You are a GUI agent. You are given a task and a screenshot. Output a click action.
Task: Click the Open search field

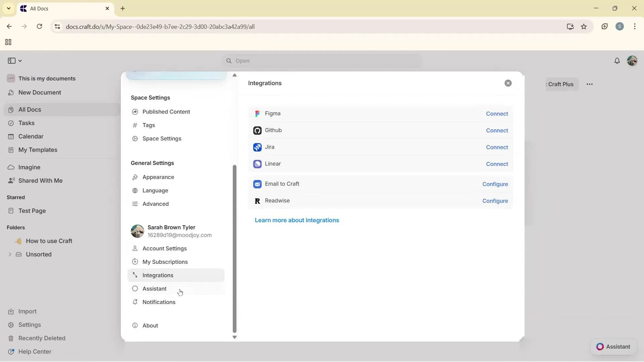321,61
